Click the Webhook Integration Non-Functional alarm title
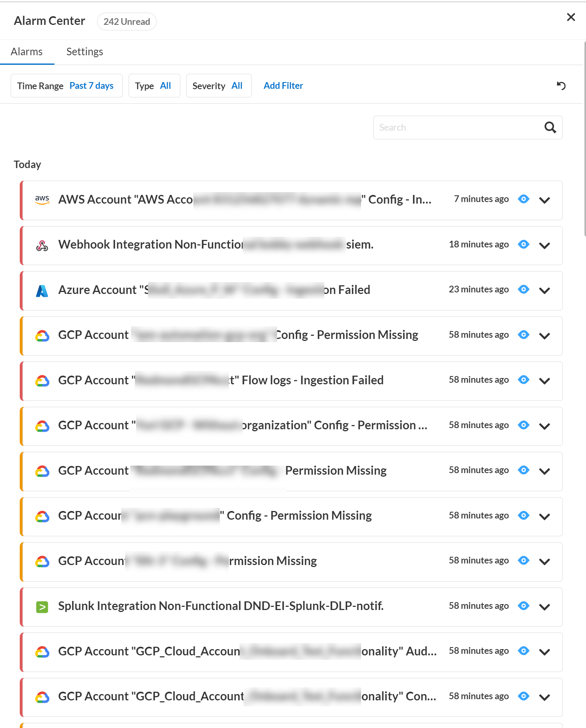The width and height of the screenshot is (586, 728). [216, 244]
